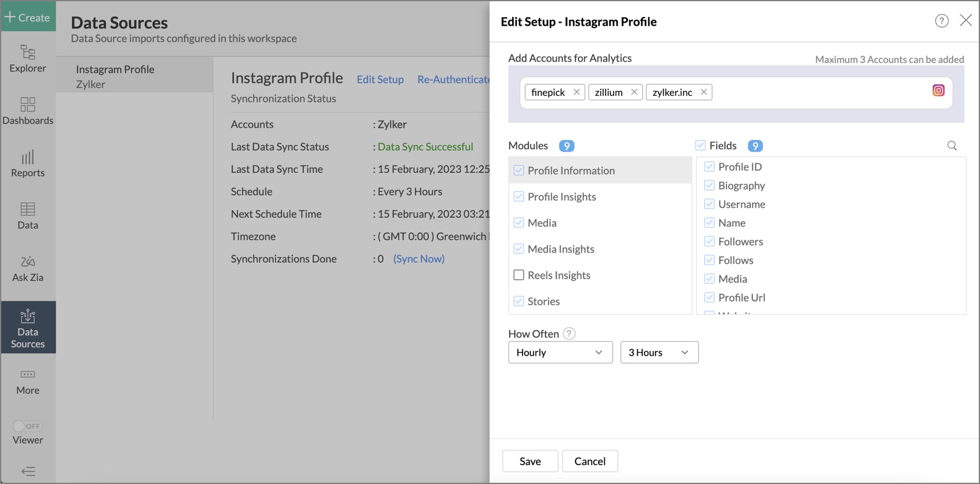980x484 pixels.
Task: Toggle the Username field checkbox
Action: coord(709,204)
